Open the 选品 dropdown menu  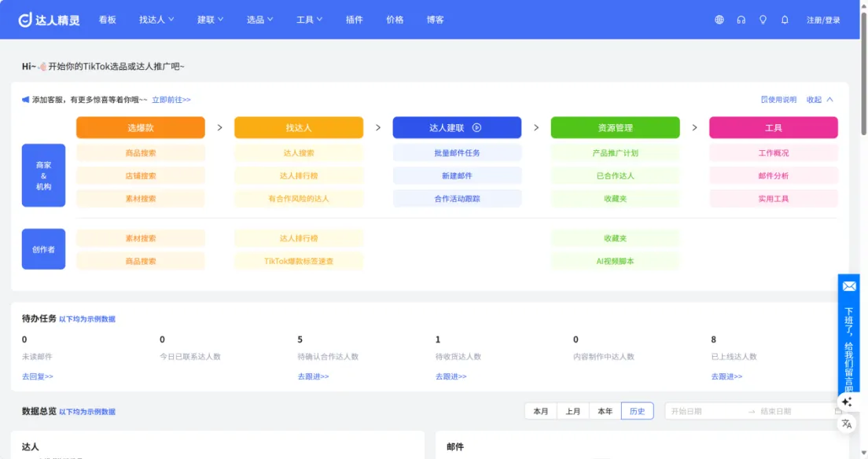[x=259, y=20]
